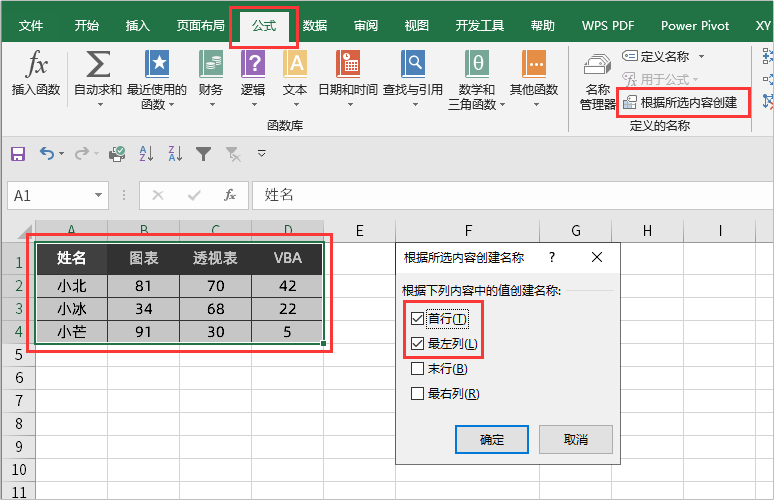Uncheck the 首行 (Top row) checkbox

tap(417, 319)
